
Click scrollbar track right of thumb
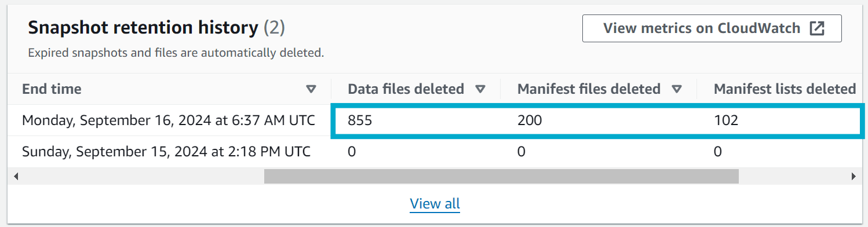pos(793,176)
